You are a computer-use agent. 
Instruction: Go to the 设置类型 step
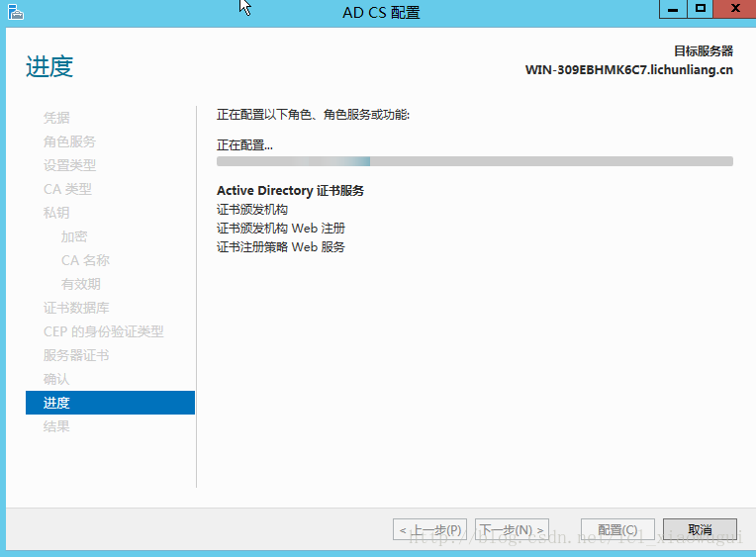(69, 165)
